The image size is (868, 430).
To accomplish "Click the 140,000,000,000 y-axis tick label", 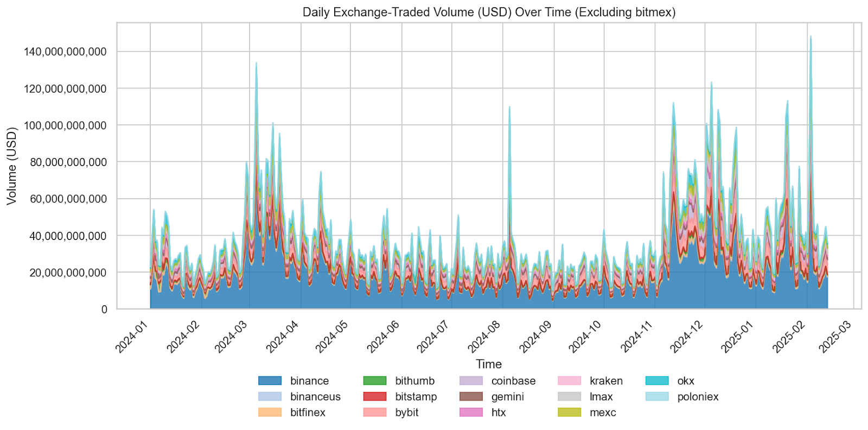I will (66, 52).
